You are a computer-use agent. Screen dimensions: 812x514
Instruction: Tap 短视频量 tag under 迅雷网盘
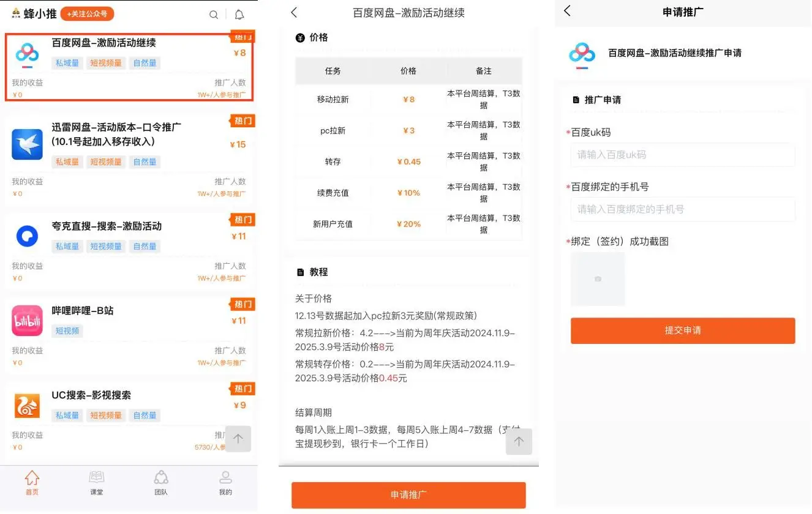click(x=106, y=162)
